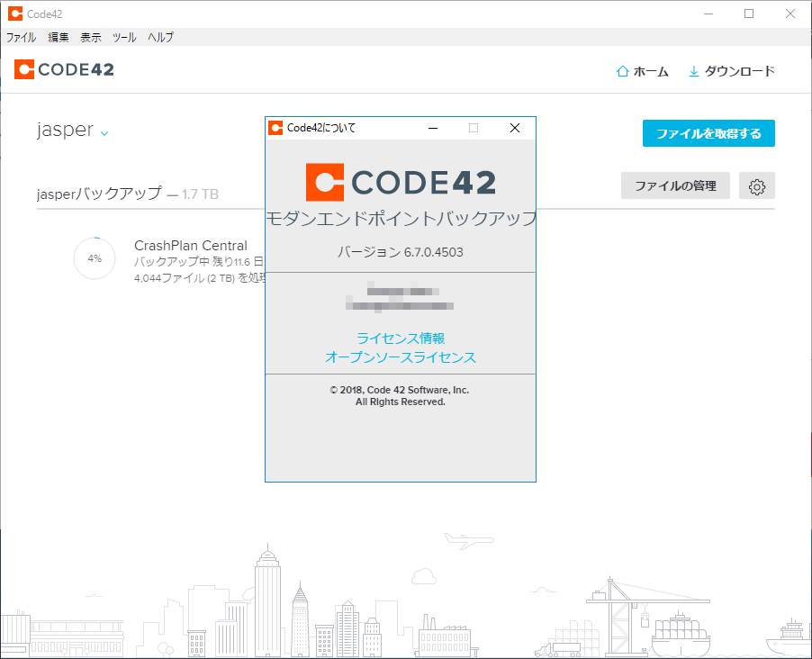Viewport: 812px width, 659px height.
Task: Go to ホーム via house icon
Action: [642, 71]
